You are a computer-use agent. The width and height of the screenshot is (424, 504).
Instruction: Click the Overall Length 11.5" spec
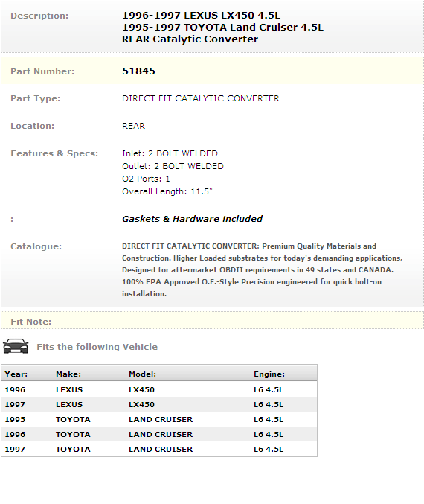tap(167, 191)
